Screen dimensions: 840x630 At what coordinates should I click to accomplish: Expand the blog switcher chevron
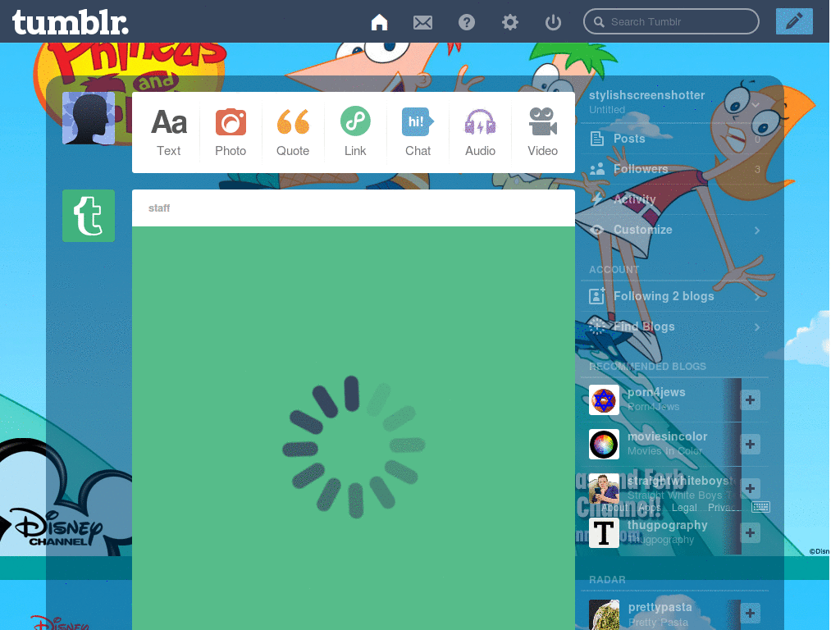(756, 104)
